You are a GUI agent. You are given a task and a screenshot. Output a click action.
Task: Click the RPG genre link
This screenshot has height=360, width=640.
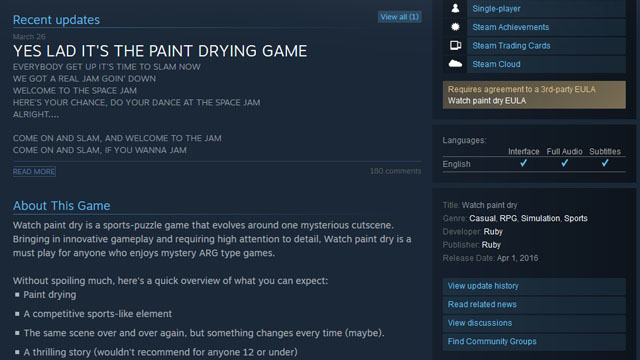[508, 218]
